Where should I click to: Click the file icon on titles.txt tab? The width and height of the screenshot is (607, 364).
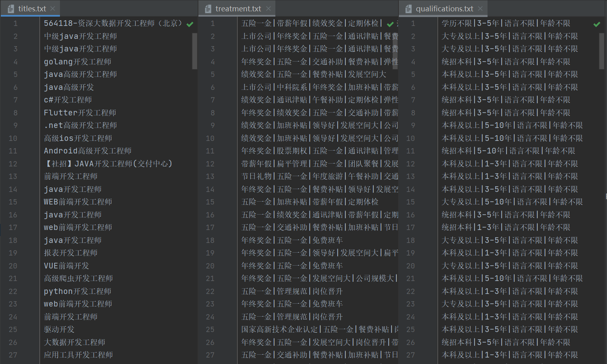[11, 9]
